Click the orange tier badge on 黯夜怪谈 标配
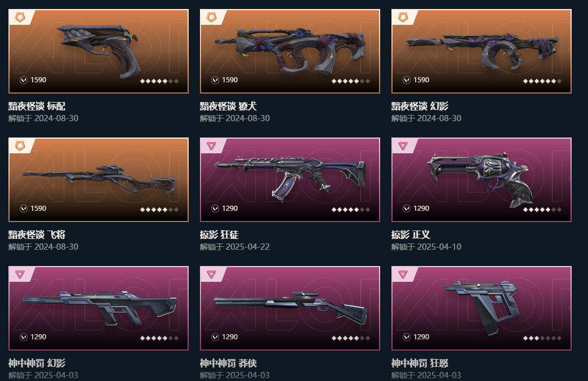588x381 pixels. coord(20,17)
